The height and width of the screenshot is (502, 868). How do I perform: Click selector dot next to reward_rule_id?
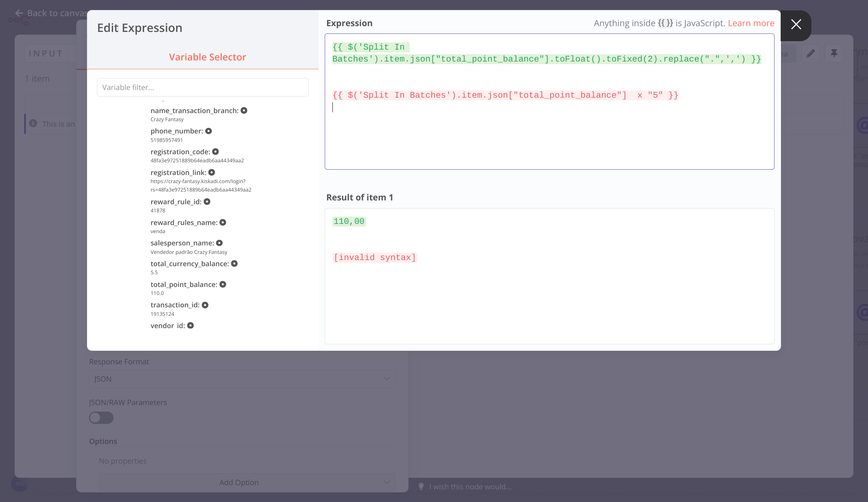coord(207,202)
